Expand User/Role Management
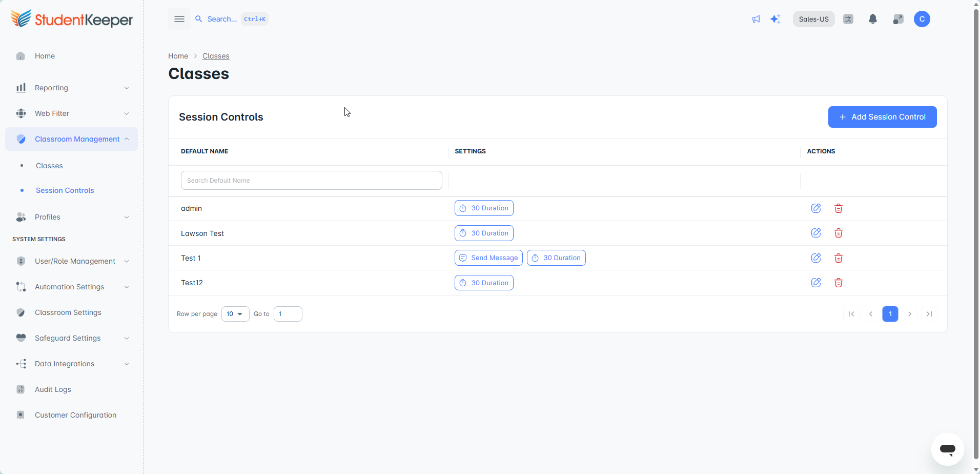Screen dimensions: 980x474 [72, 261]
